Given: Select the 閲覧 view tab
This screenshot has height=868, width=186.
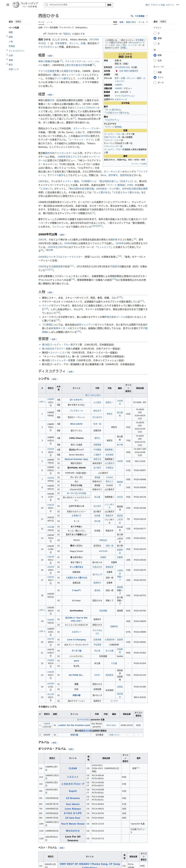Looking at the screenshot, I should [115, 22].
